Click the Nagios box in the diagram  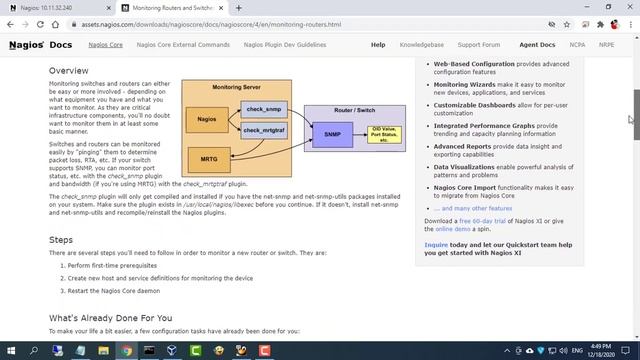click(207, 120)
